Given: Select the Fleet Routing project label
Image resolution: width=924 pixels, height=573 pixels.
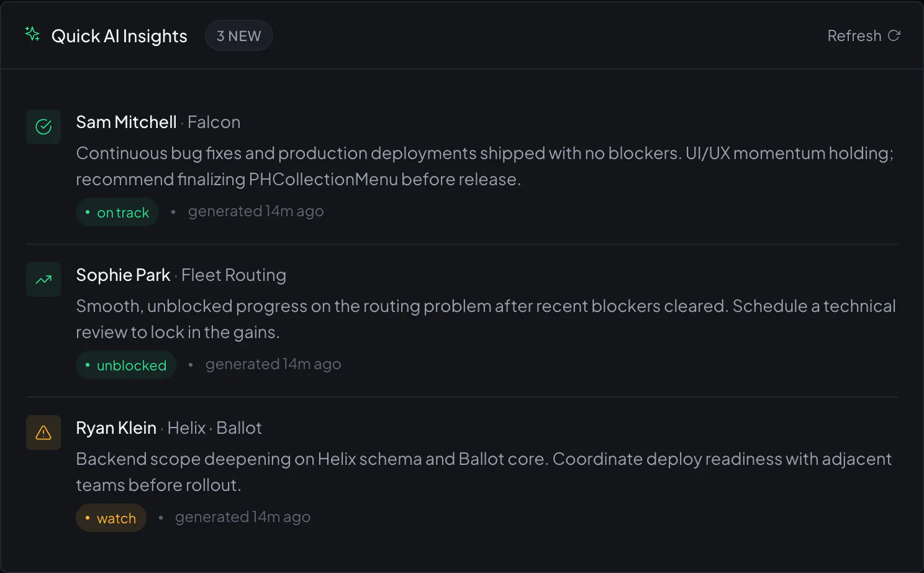Looking at the screenshot, I should coord(233,275).
